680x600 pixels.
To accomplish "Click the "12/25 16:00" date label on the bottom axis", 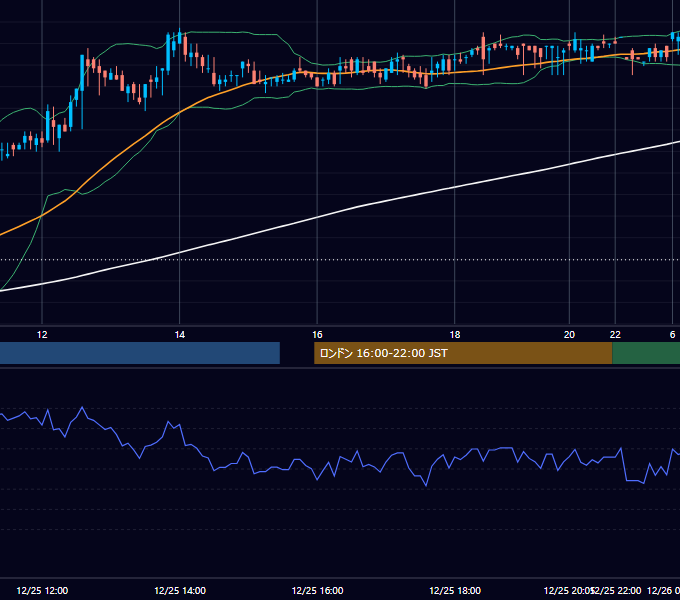I will point(317,590).
